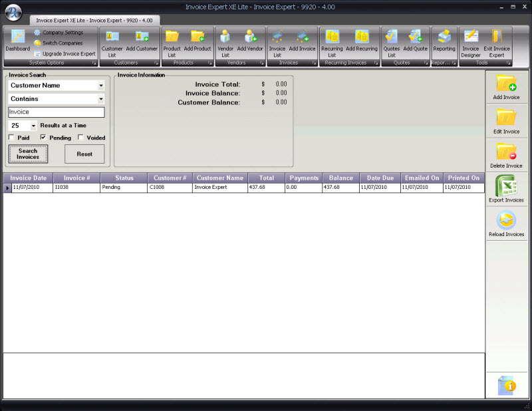Open the Vendor List

(x=225, y=44)
